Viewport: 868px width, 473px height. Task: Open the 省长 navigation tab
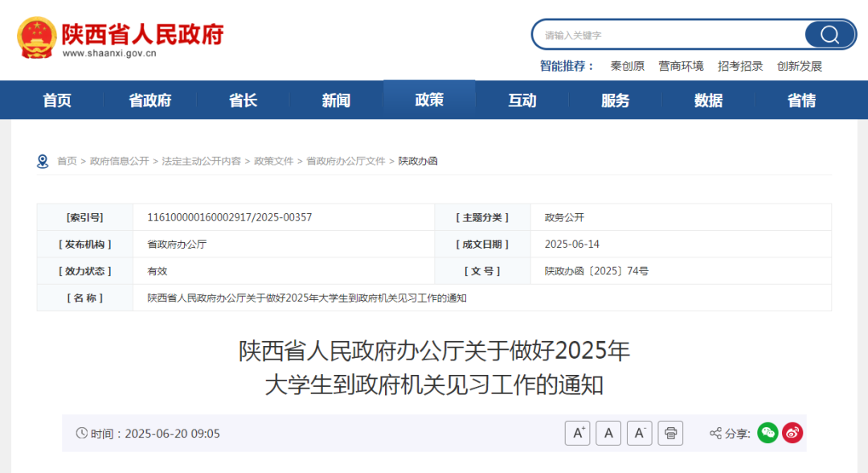tap(243, 101)
